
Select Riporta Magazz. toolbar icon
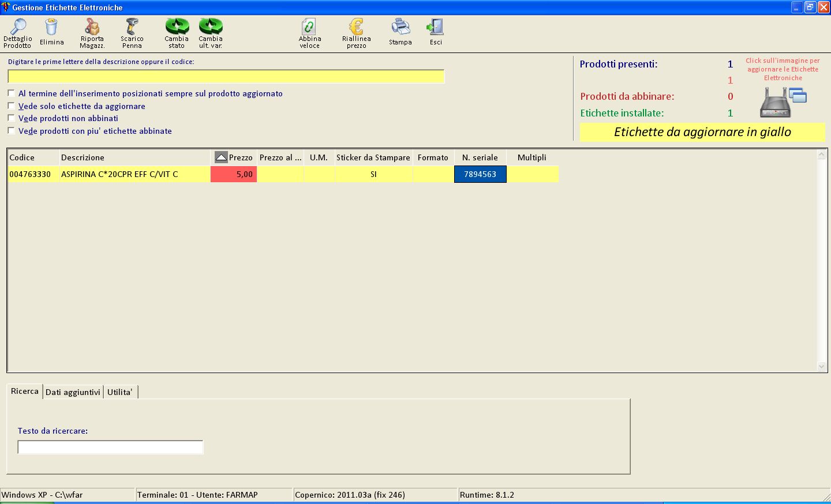[x=92, y=27]
